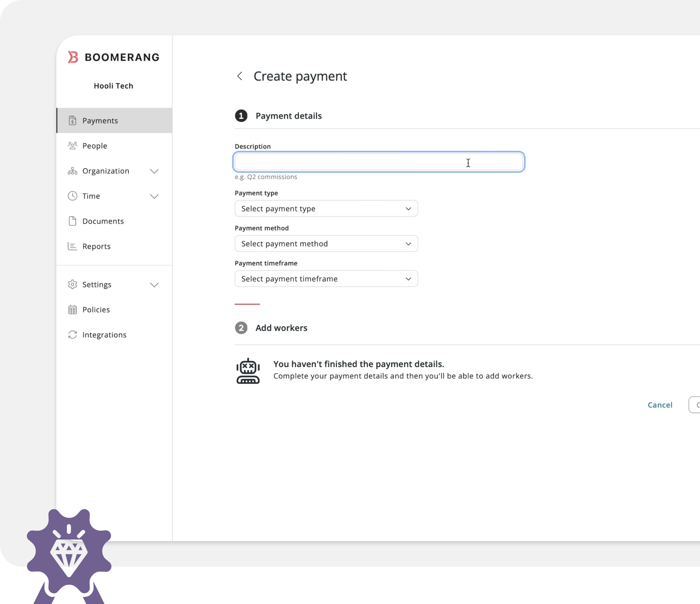Go back using the arrow beside Create payment

click(240, 76)
